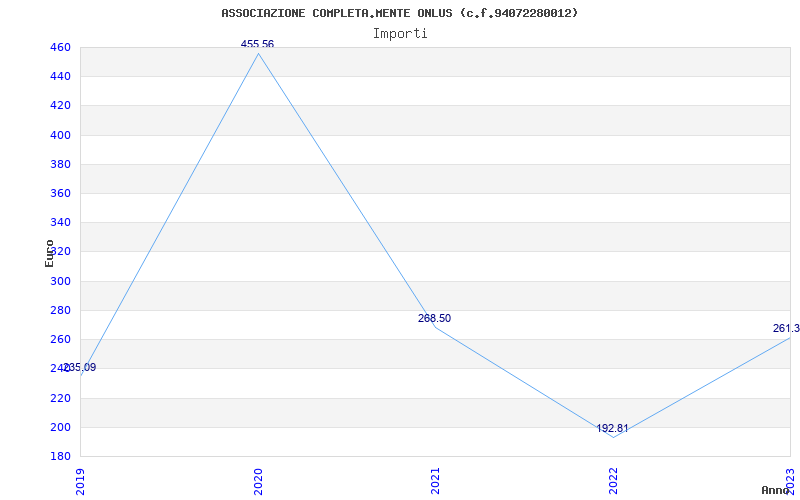Click the 380 y-axis value
The width and height of the screenshot is (800, 500).
click(x=60, y=164)
